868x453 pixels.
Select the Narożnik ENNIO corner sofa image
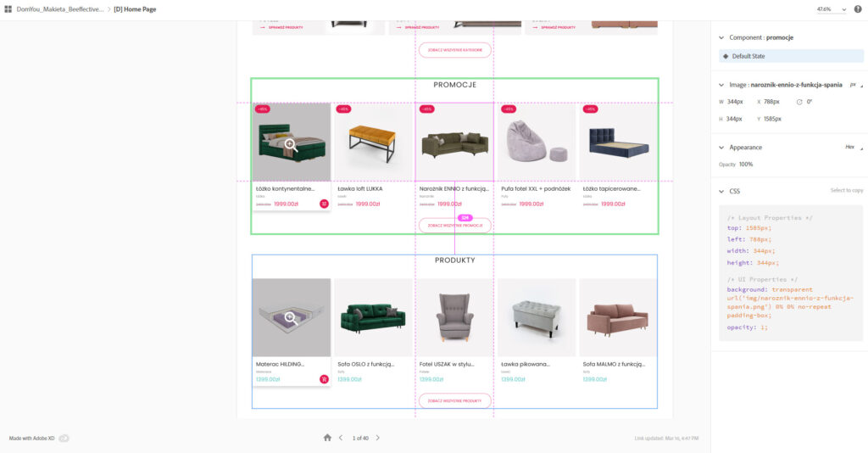[x=454, y=142]
